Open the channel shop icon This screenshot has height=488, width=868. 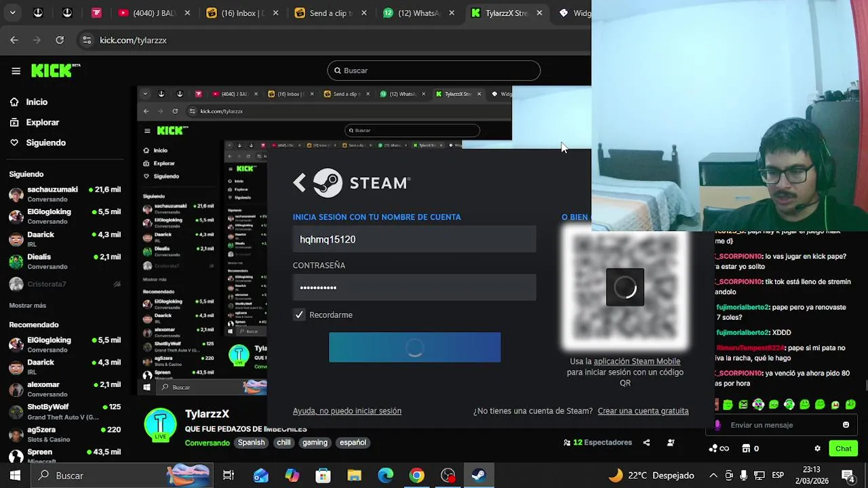746,449
